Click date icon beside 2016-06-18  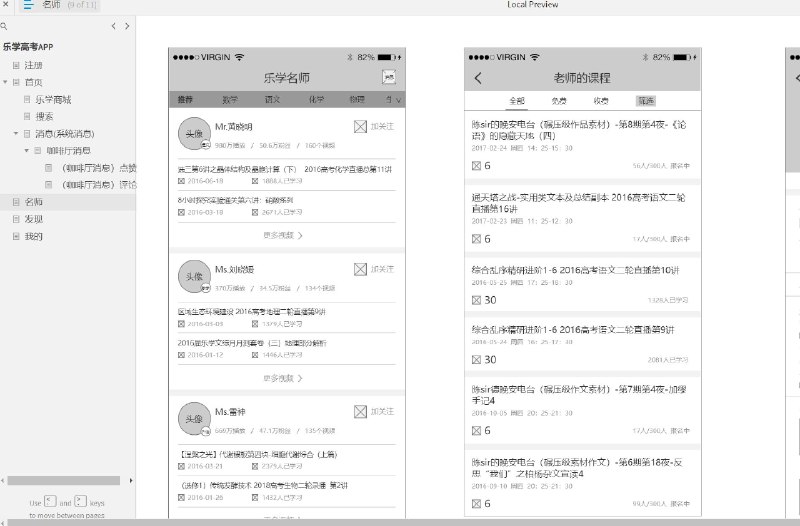click(181, 181)
